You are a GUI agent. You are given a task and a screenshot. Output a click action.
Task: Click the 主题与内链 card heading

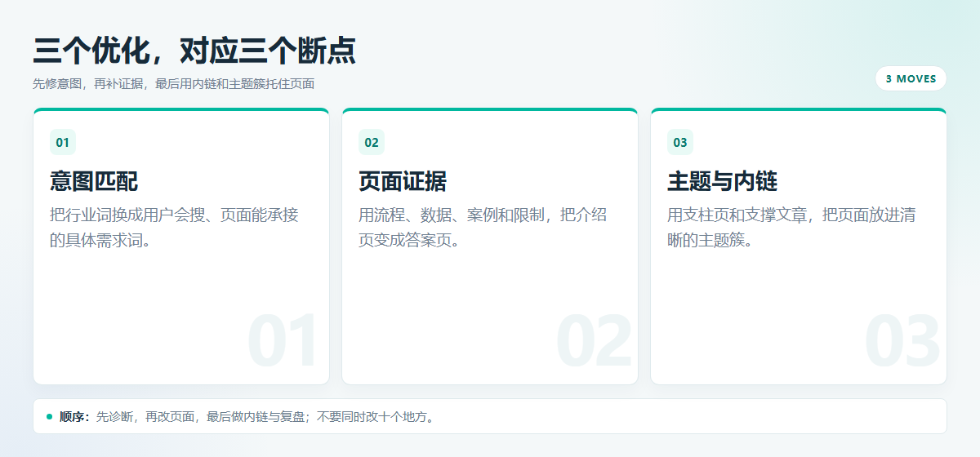[x=722, y=181]
